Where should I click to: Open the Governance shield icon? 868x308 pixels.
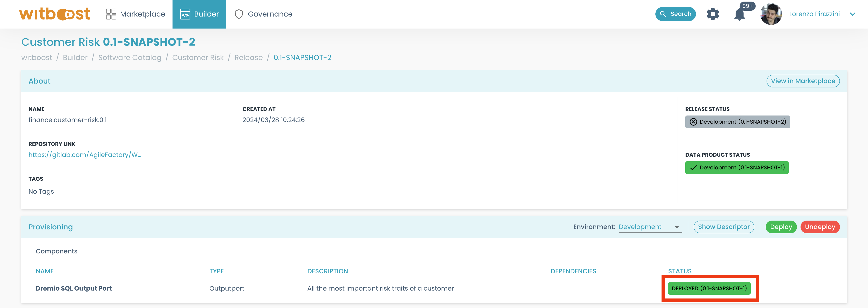tap(239, 14)
